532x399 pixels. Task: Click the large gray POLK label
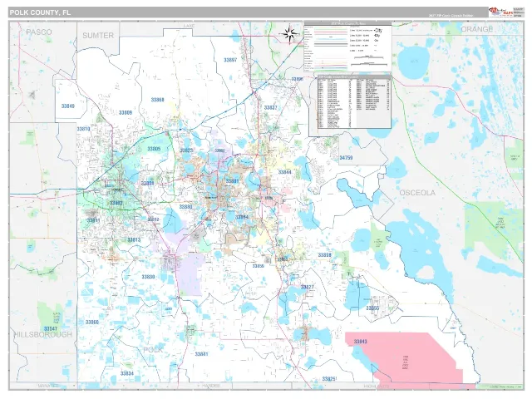click(x=153, y=350)
